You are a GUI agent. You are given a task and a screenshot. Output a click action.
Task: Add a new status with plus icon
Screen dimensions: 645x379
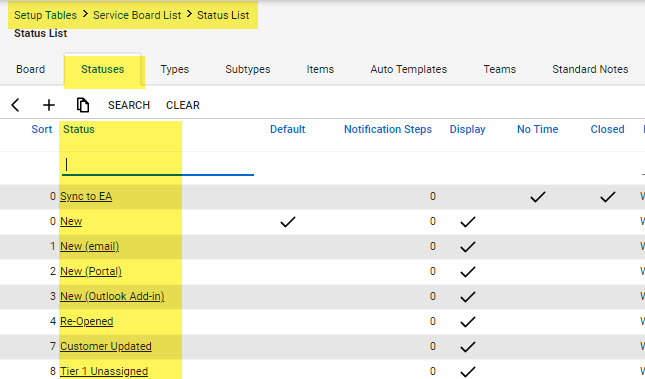click(x=49, y=105)
